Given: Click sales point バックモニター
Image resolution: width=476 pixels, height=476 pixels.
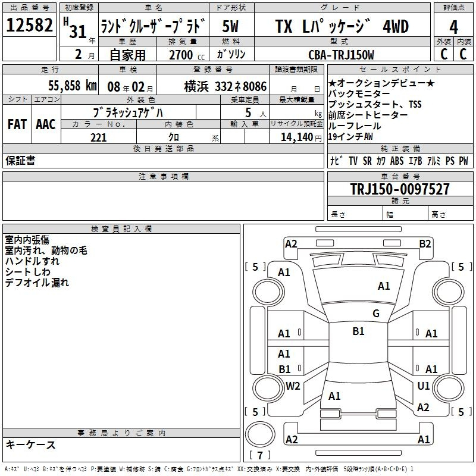Looking at the screenshot, I should tap(359, 93).
